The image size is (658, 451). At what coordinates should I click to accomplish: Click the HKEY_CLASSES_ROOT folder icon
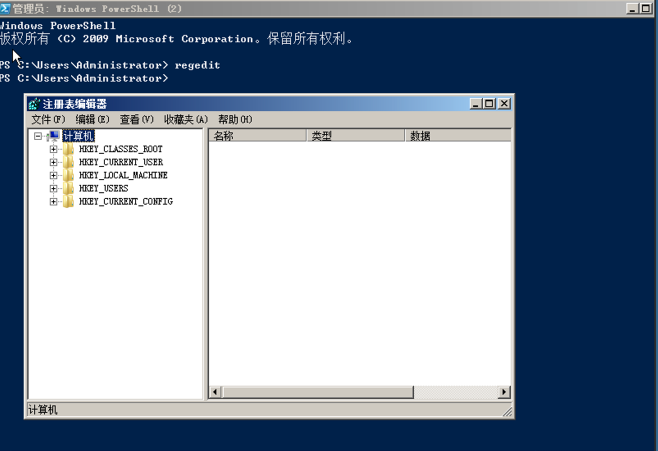(x=68, y=149)
